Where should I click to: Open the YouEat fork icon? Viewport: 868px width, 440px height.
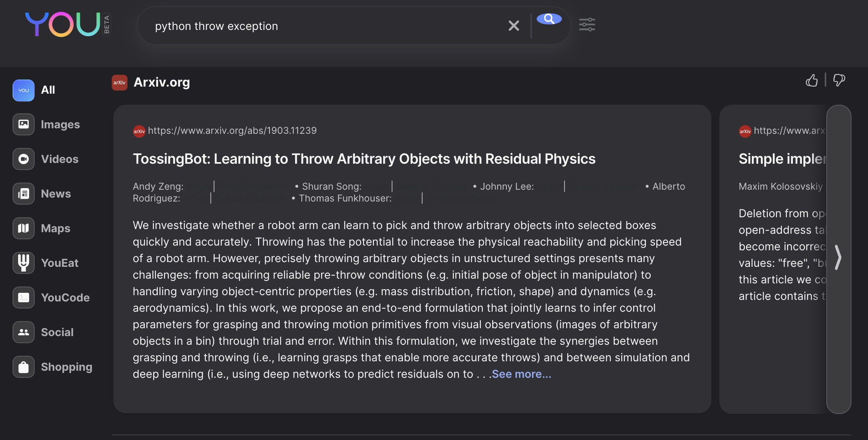click(24, 263)
